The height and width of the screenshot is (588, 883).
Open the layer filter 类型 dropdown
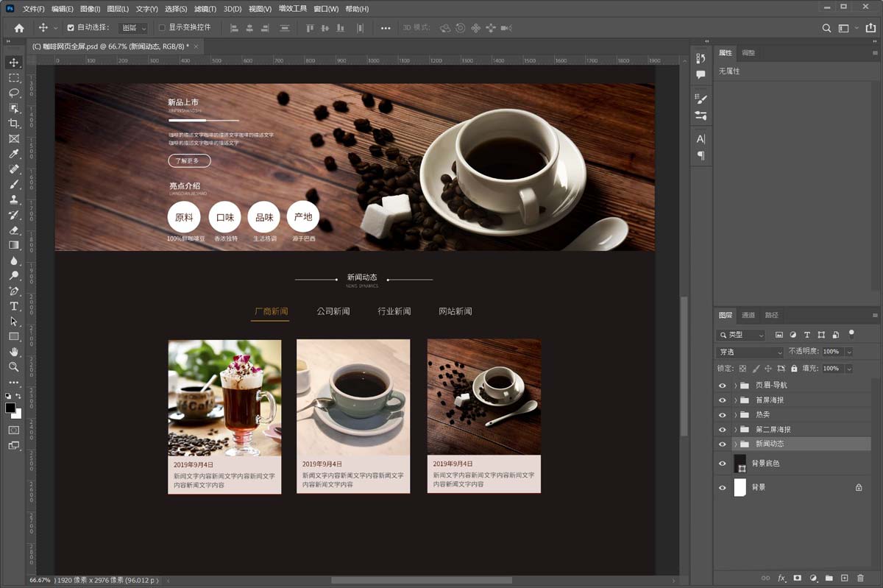coord(742,335)
